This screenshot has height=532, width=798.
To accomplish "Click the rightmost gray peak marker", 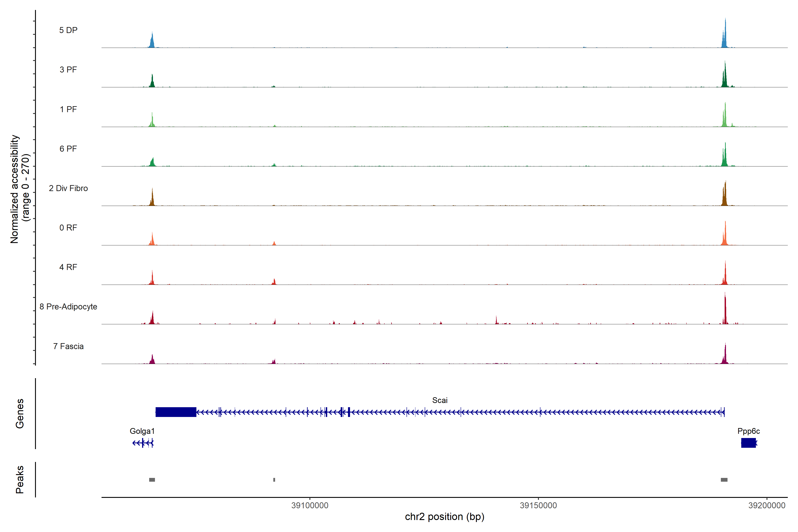I will point(724,480).
